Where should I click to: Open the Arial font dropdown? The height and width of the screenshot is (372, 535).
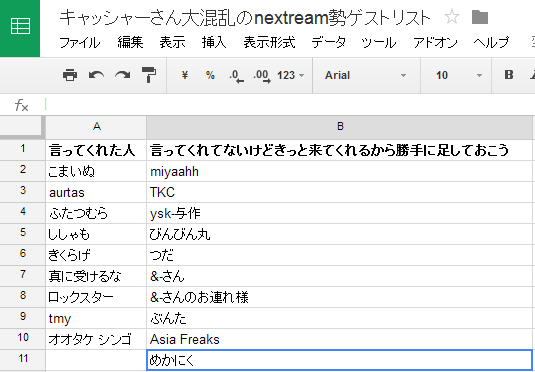366,75
